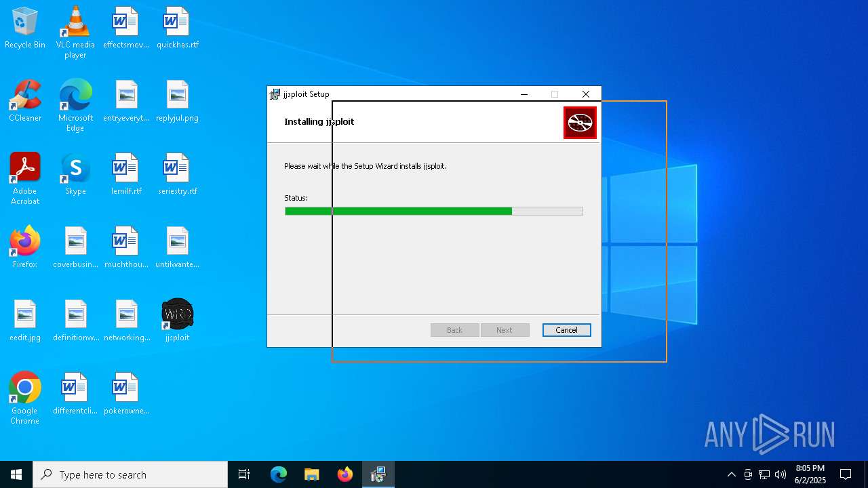Open Google Chrome desktop shortcut
The height and width of the screenshot is (488, 868).
pos(25,399)
